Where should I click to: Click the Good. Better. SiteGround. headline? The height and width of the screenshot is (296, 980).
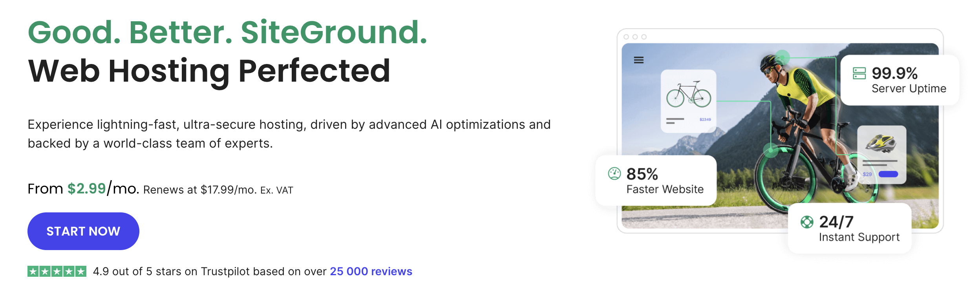[227, 32]
